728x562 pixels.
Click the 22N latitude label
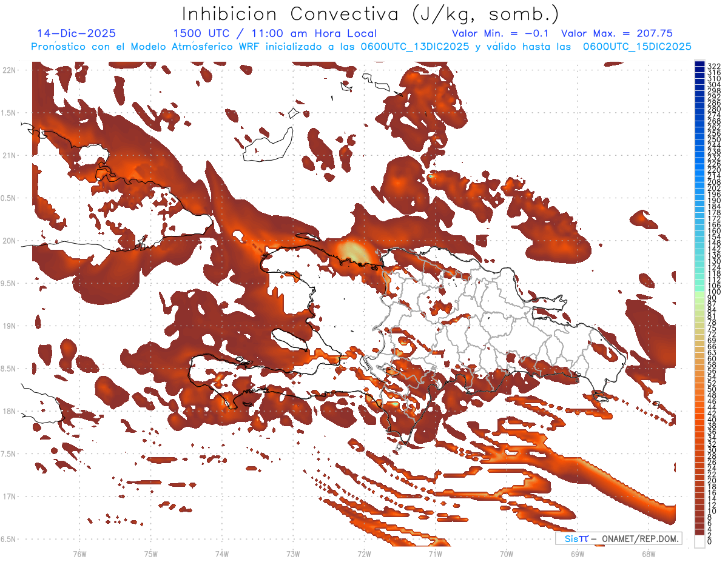point(9,70)
